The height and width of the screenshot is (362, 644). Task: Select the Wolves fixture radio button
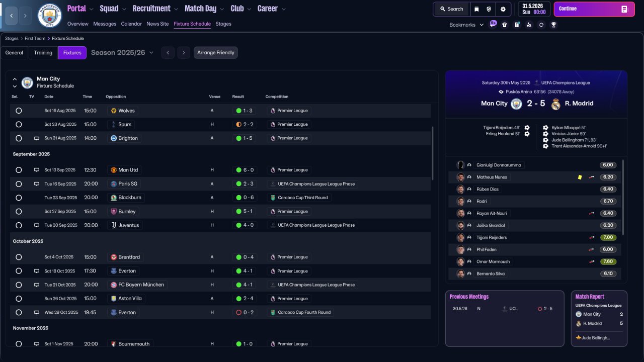(x=19, y=111)
